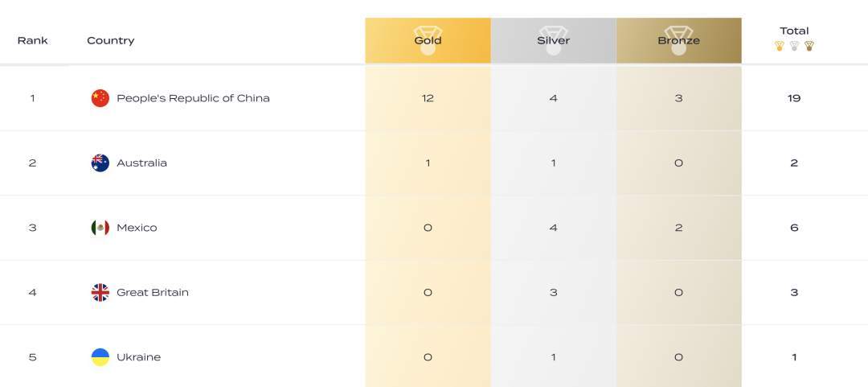Click the Rank column header

click(x=32, y=40)
